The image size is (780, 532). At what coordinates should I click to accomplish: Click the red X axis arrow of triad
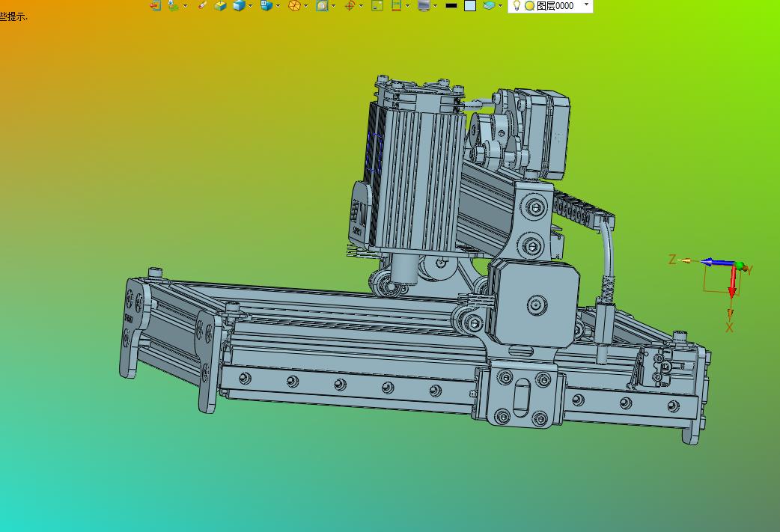(x=732, y=282)
